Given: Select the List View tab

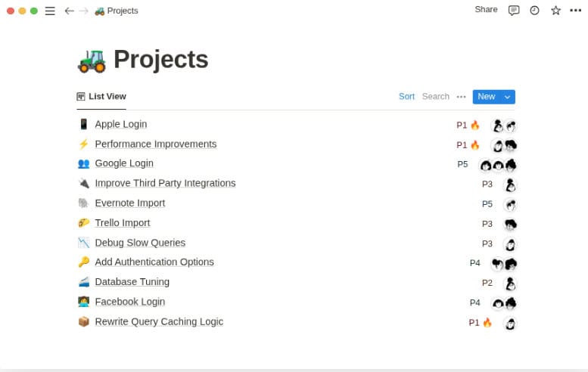Looking at the screenshot, I should coord(101,97).
